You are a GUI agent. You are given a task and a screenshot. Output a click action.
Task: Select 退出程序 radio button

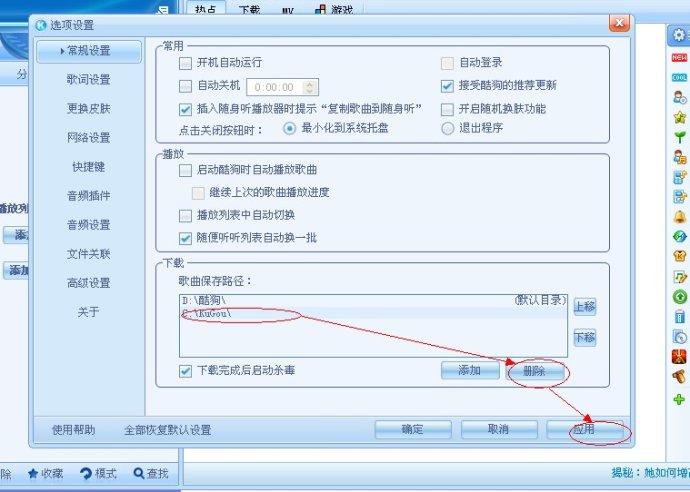(x=448, y=129)
